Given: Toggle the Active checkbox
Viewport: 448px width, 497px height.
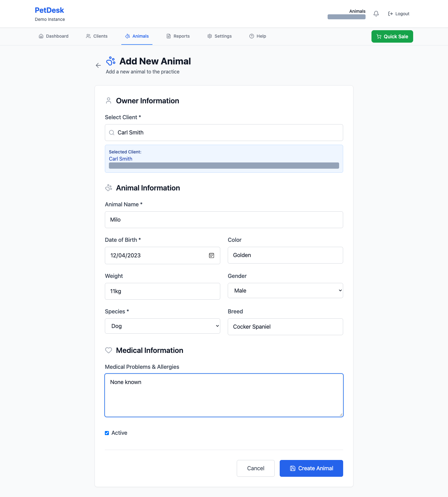Looking at the screenshot, I should (x=107, y=433).
